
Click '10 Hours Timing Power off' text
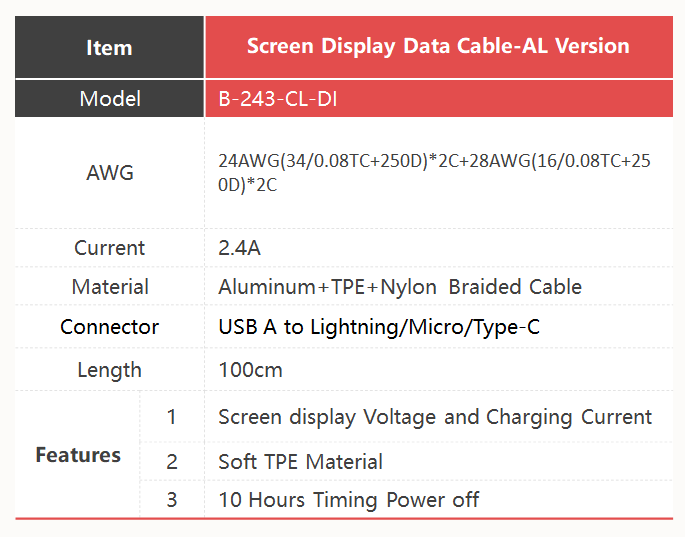349,500
